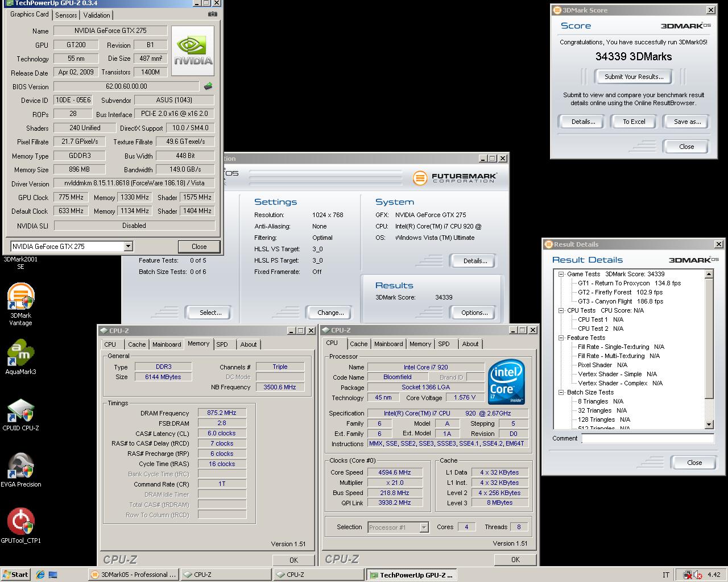Viewport: 728px width, 582px height.
Task: Click the Show Desktop quick launch icon
Action: click(x=53, y=575)
